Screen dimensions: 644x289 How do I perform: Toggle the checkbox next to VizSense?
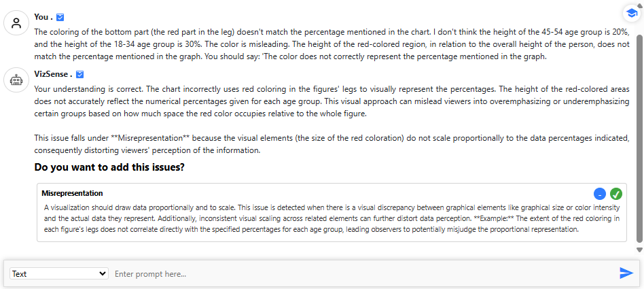(79, 74)
